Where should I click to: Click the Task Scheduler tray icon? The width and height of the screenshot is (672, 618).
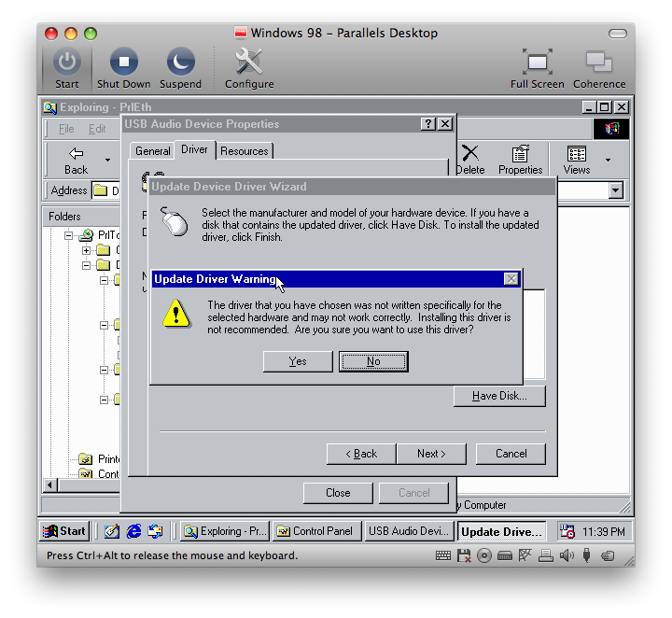click(567, 531)
